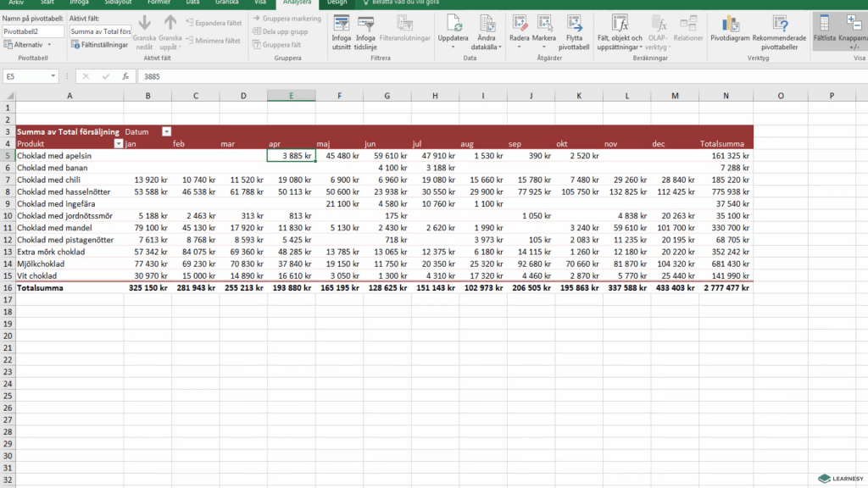The height and width of the screenshot is (488, 868).
Task: Open the Pivotdiagram tool
Action: coord(730,24)
